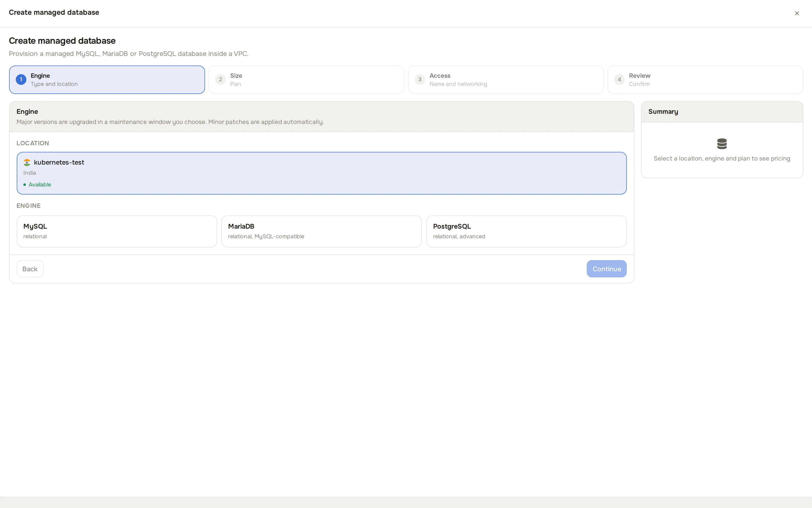Click 'Provision a managed MySQL' subtitle
This screenshot has height=508, width=812.
coord(128,54)
